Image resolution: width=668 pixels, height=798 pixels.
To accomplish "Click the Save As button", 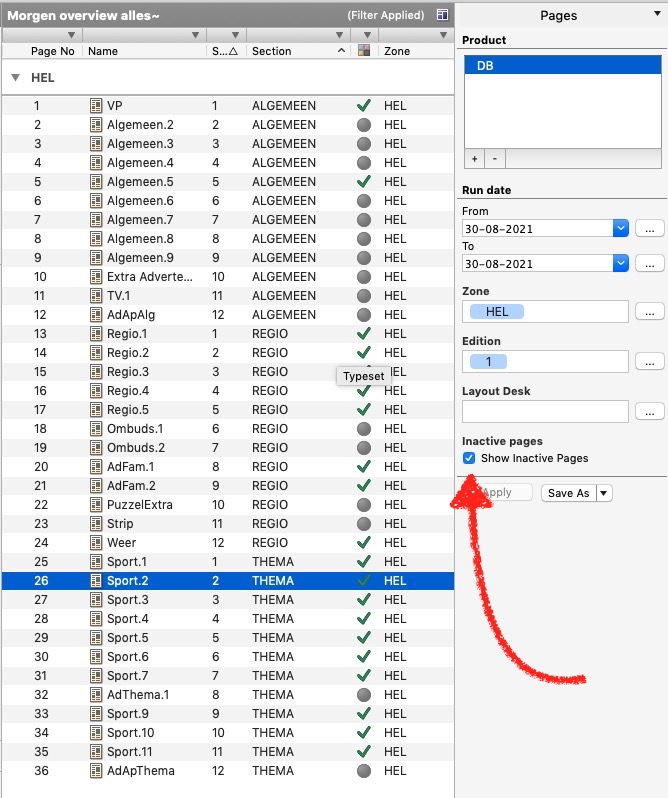I will coord(568,493).
